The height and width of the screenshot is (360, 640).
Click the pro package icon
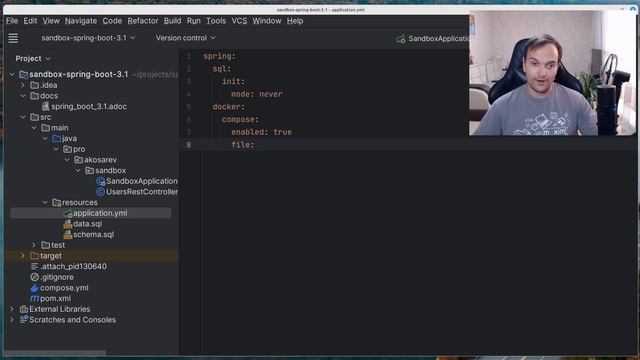coord(68,149)
